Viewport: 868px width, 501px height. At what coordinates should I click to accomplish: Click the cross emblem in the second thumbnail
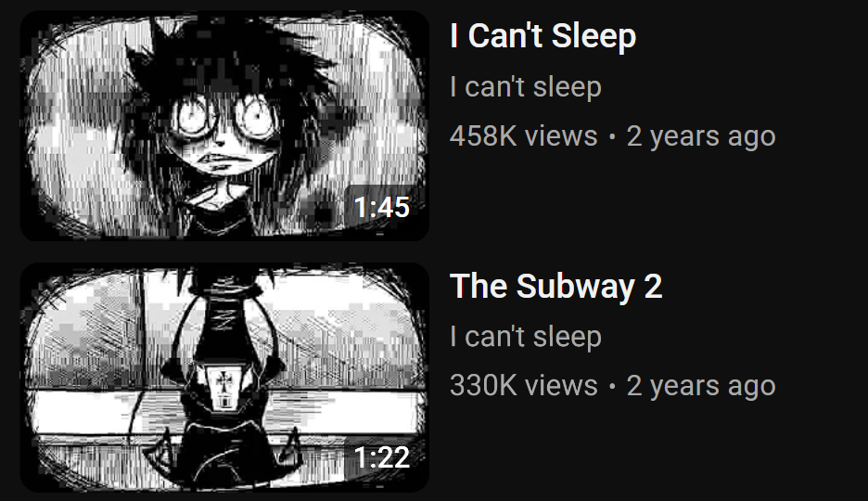223,381
